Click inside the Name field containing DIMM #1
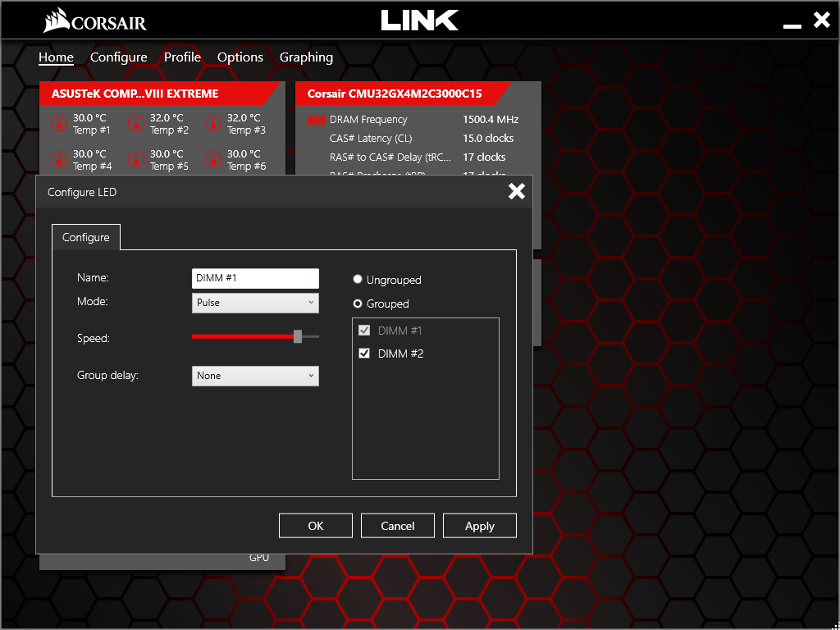840x630 pixels. point(255,279)
